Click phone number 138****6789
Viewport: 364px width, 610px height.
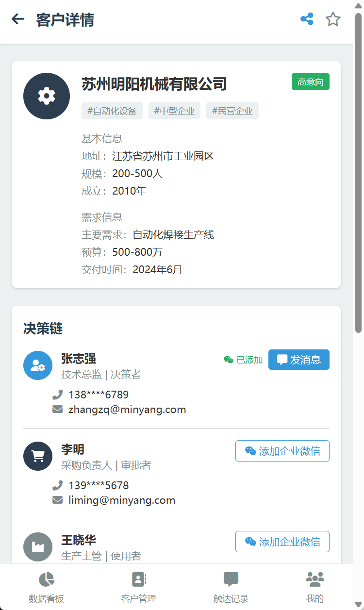click(x=99, y=395)
